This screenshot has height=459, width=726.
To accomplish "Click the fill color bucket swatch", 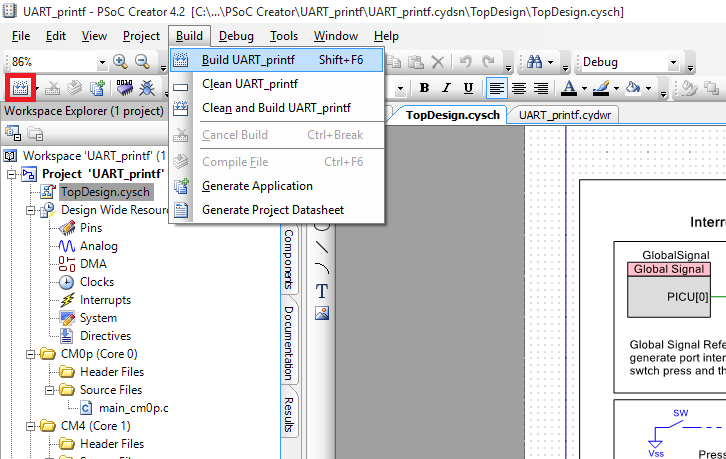I will (633, 88).
